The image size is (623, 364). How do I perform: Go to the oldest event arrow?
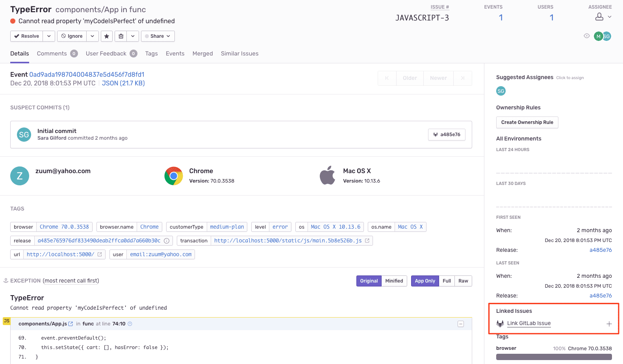[387, 78]
